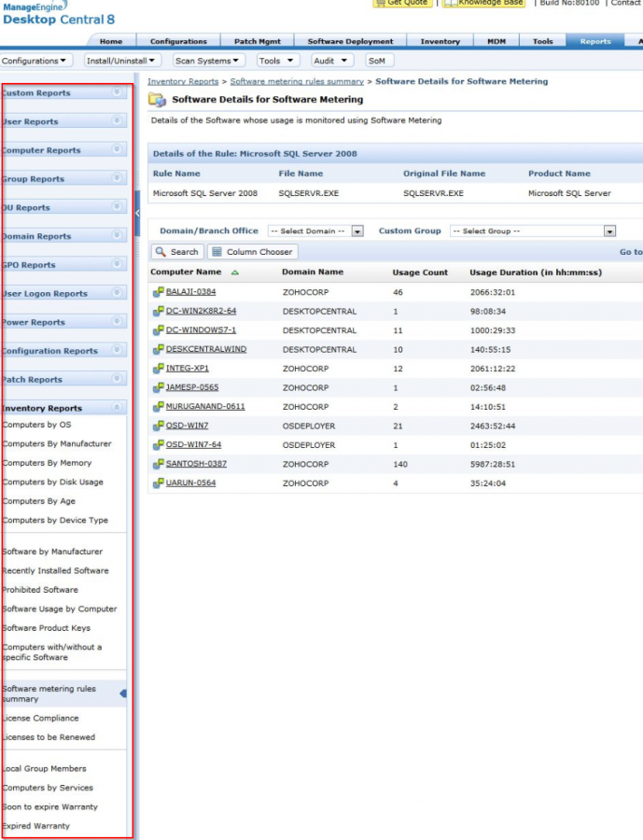Expand the OU Reports section
This screenshot has height=840, width=643.
[117, 207]
